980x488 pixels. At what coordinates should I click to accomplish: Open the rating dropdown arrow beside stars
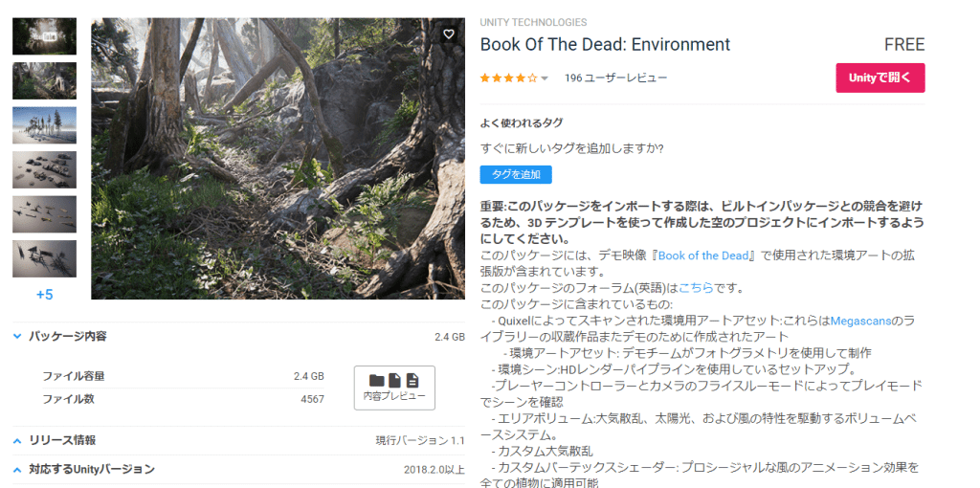pos(545,78)
